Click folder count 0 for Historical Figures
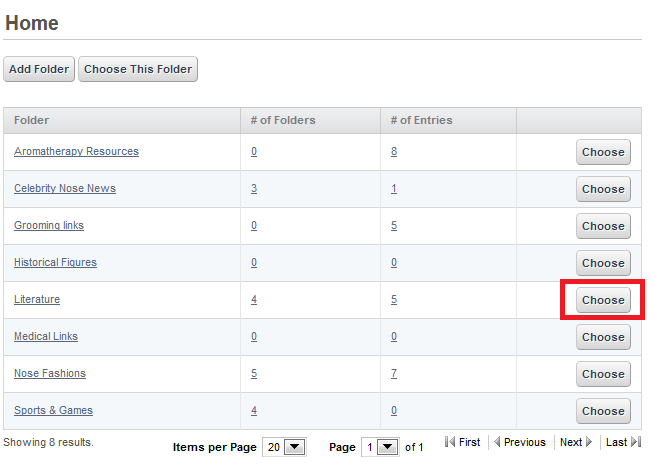Viewport: 652px width, 466px height. (254, 262)
